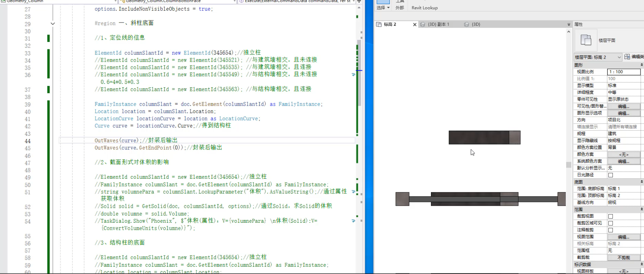Click the Edit Type (编辑类型) icon
The width and height of the screenshot is (644, 274).
[627, 57]
